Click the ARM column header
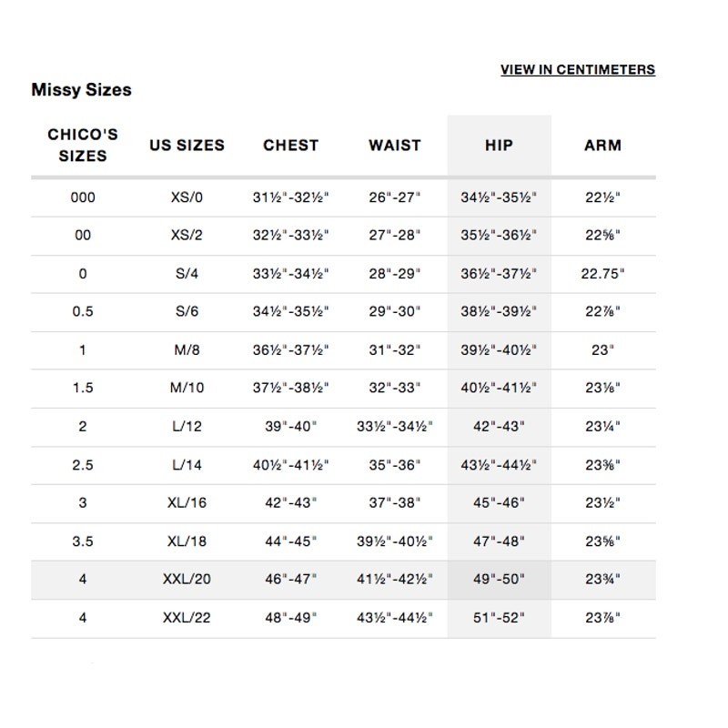Image resolution: width=728 pixels, height=728 pixels. pyautogui.click(x=602, y=146)
